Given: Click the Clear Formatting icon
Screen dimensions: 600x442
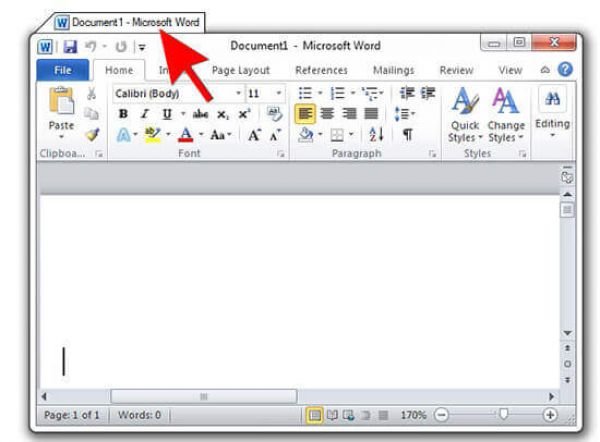Looking at the screenshot, I should pyautogui.click(x=274, y=114).
